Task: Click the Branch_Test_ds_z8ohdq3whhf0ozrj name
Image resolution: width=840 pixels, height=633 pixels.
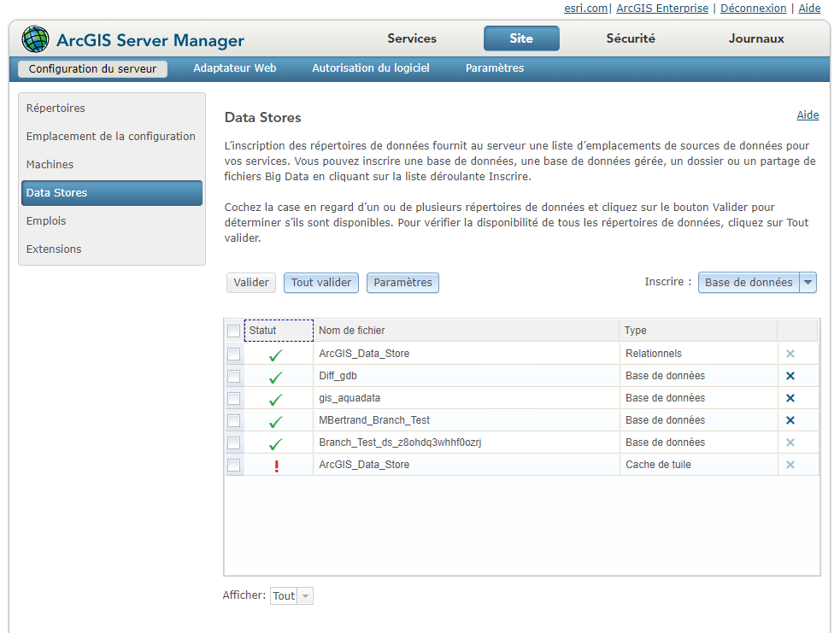Action: click(x=400, y=443)
